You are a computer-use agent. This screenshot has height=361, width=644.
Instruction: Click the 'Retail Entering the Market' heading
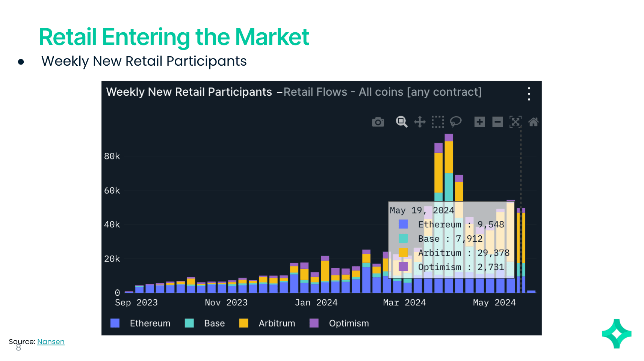point(174,37)
